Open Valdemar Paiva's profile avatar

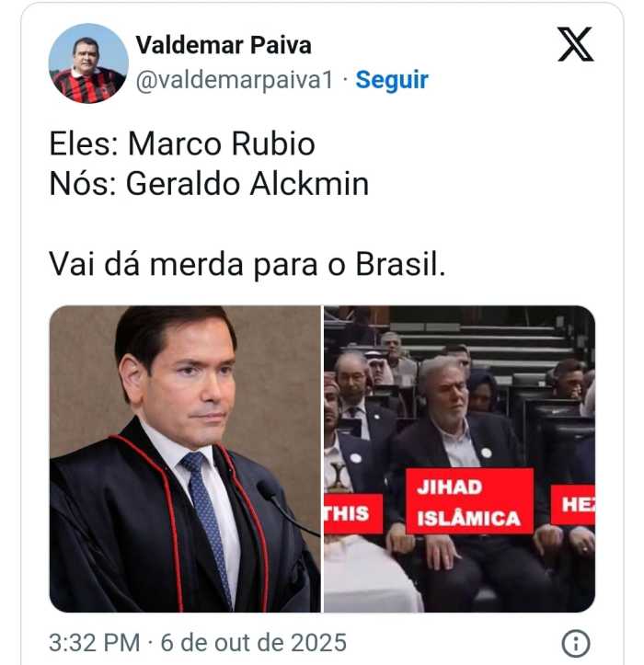tap(88, 63)
